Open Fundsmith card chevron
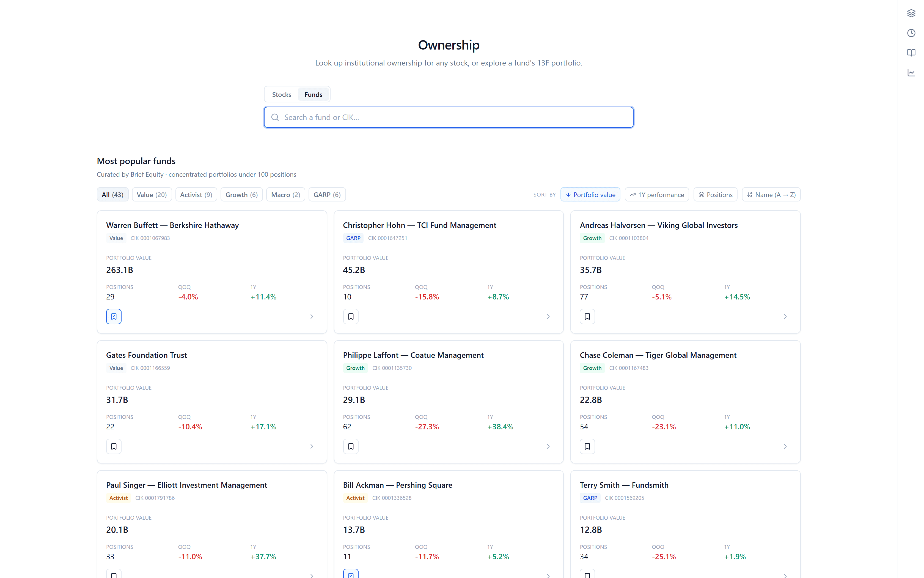 click(x=785, y=575)
